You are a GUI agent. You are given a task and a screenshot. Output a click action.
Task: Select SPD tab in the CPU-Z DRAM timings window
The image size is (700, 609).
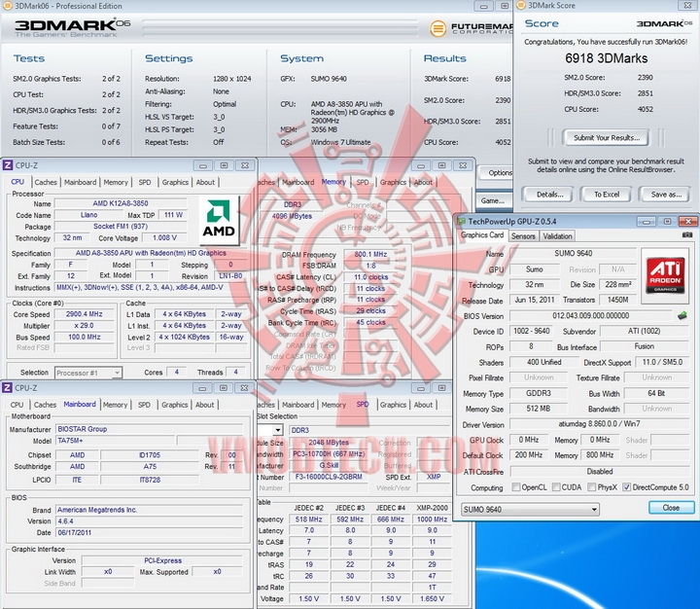(x=363, y=182)
